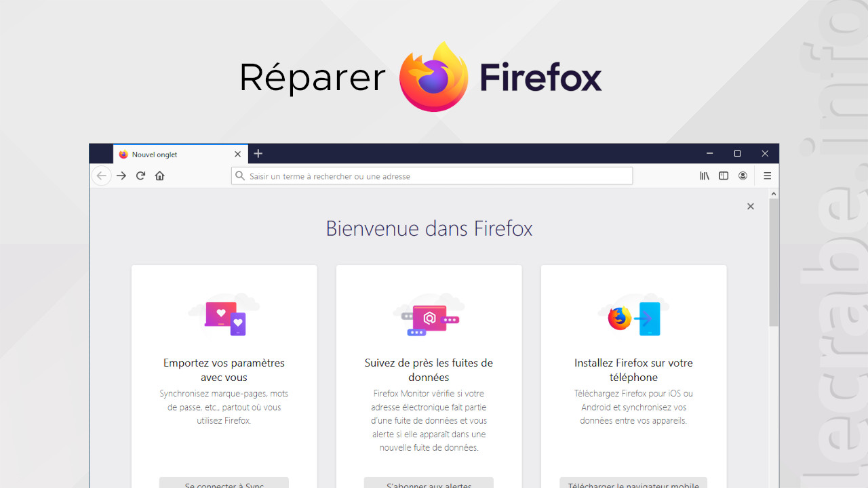
Task: Click the Firefox Monitor card illustration
Action: tap(429, 314)
